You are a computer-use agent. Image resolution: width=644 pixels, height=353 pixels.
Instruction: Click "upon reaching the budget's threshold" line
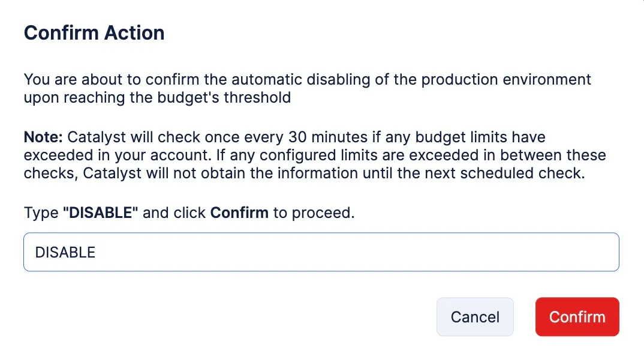157,97
